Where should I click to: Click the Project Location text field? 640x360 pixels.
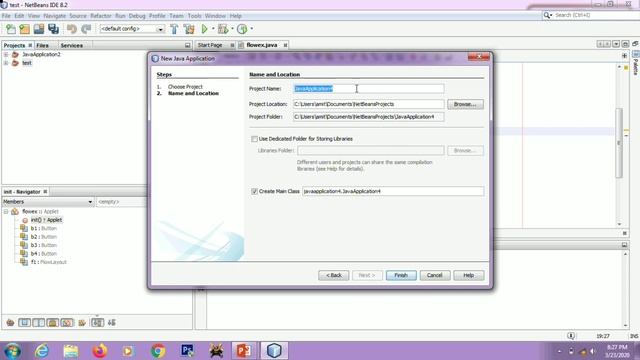point(369,104)
